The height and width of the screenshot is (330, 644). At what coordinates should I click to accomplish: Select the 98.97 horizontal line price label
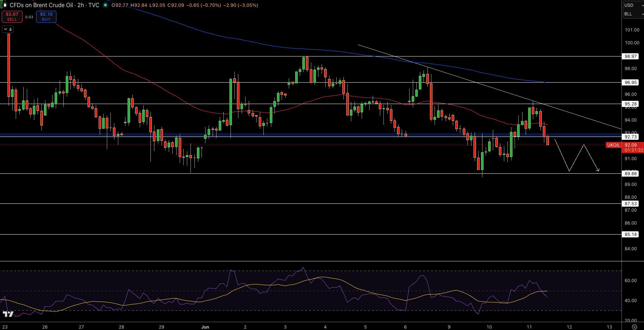(630, 56)
